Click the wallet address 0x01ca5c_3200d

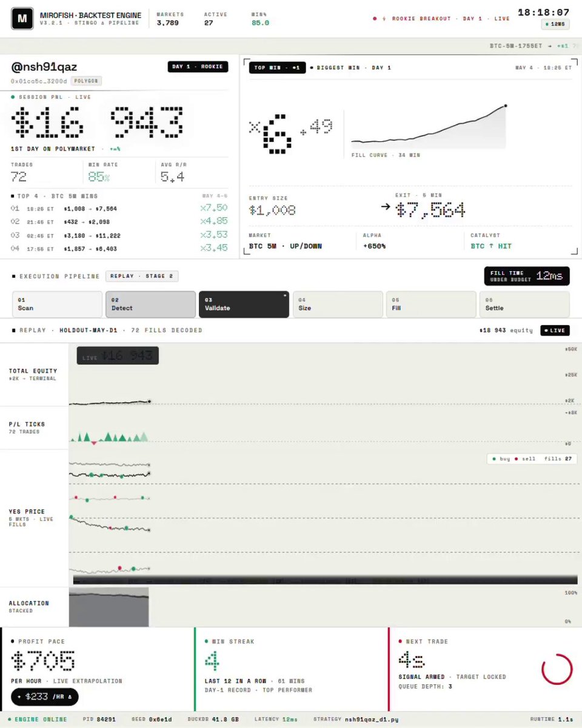point(39,81)
